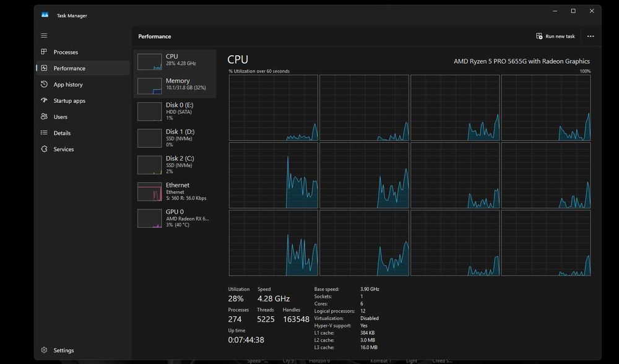Screen dimensions: 619x364
Task: Minimize the Task Manager window
Action: pos(555,11)
